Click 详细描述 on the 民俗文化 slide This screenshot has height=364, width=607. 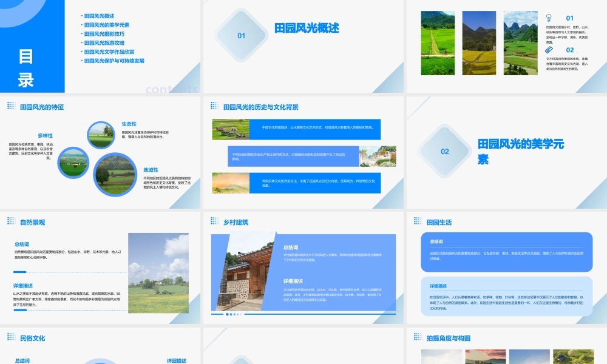click(x=177, y=360)
